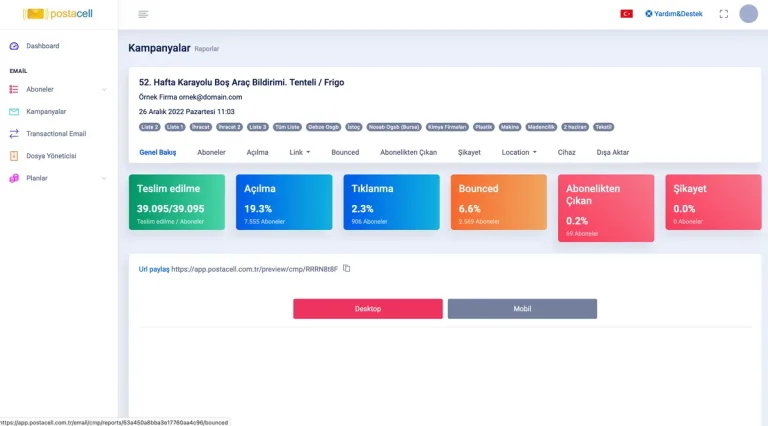Click the Dashboard icon in sidebar
This screenshot has height=426, width=768.
click(x=14, y=46)
